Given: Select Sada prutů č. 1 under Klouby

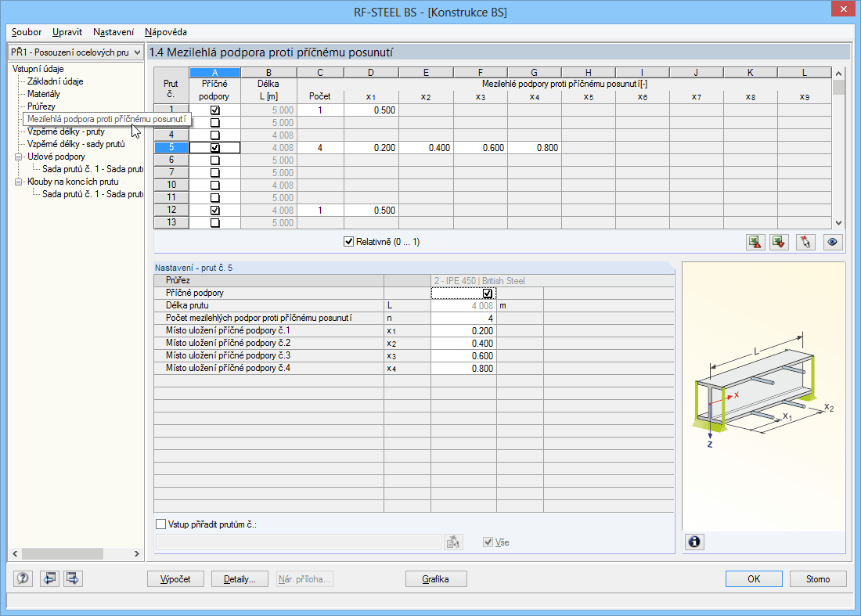Looking at the screenshot, I should click(x=92, y=194).
